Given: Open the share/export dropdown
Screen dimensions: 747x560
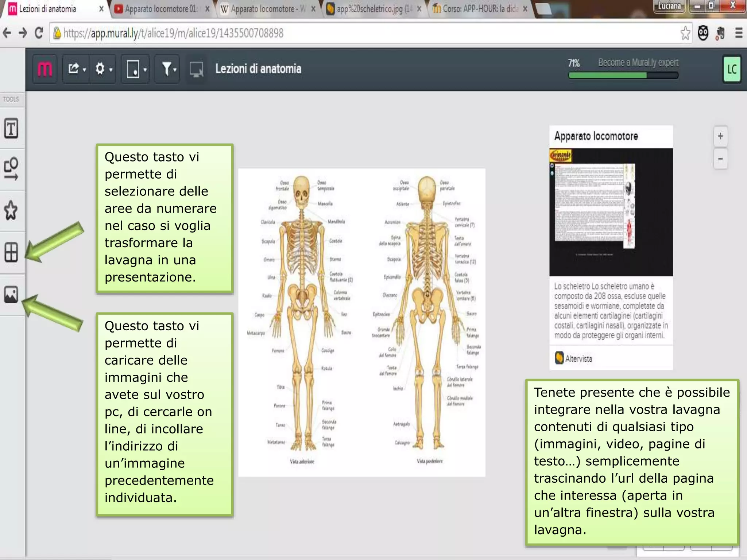Looking at the screenshot, I should 77,69.
